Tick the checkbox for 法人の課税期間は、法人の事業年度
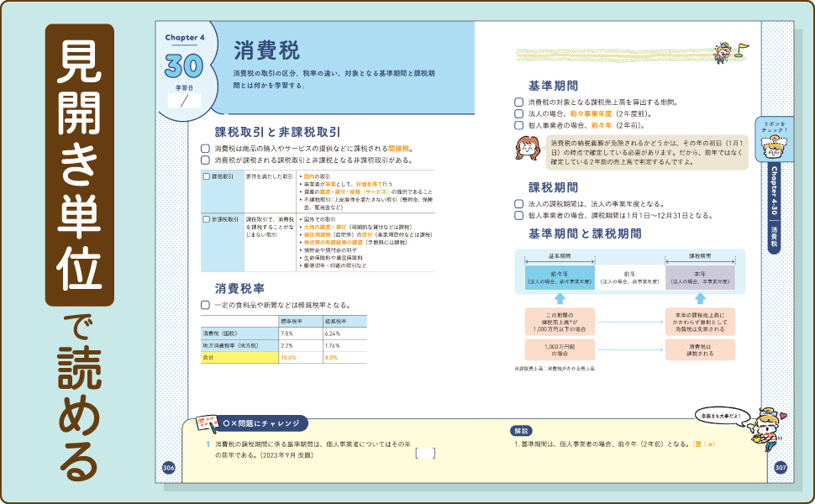This screenshot has width=815, height=504. 518,203
